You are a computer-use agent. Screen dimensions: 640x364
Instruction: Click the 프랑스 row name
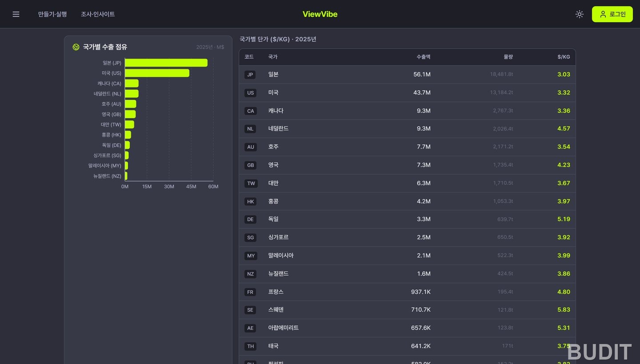[x=276, y=292]
